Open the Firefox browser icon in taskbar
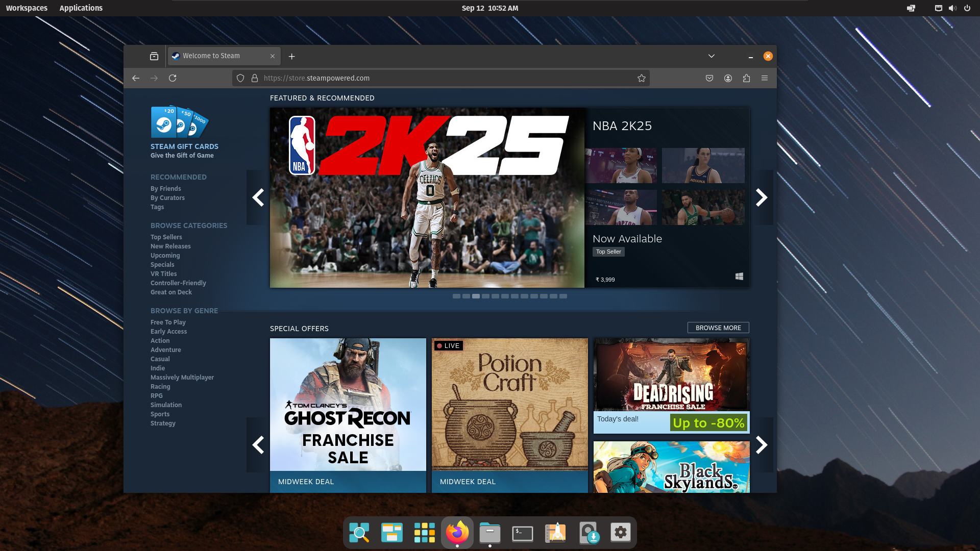 (456, 532)
